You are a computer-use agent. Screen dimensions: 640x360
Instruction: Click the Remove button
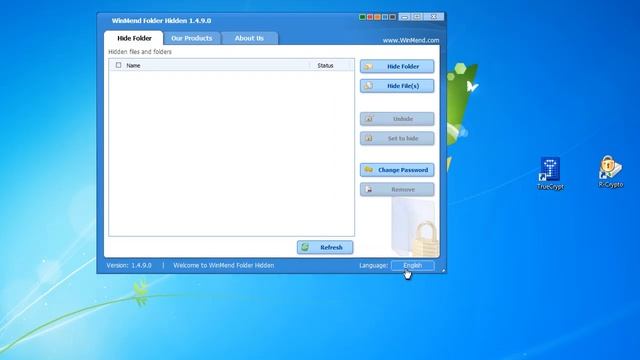point(397,189)
